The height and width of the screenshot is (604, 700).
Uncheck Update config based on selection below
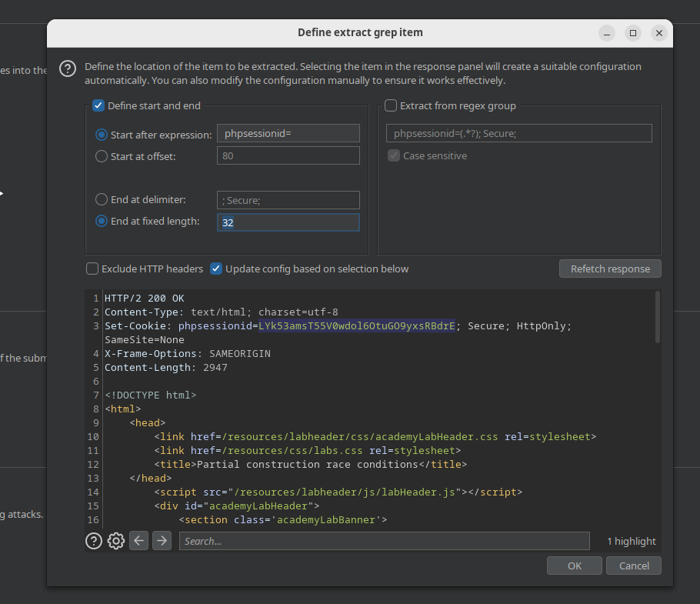tap(216, 269)
